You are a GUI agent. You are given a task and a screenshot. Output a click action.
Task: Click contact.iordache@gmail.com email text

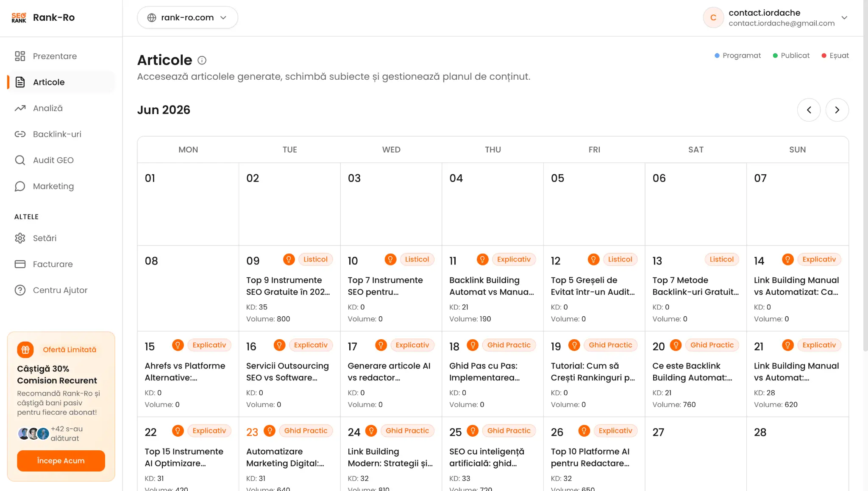782,23
